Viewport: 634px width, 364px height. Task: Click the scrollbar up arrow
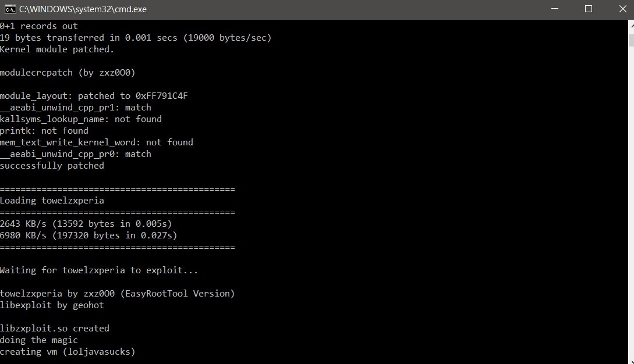[x=631, y=24]
